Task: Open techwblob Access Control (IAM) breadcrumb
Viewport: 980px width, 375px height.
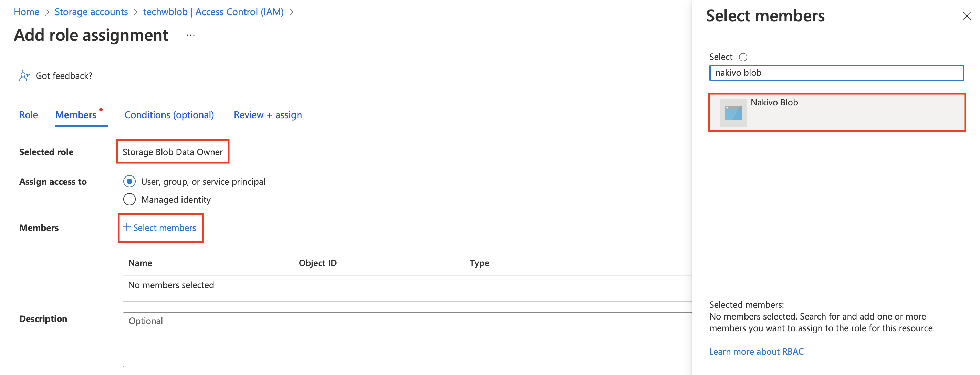Action: click(213, 12)
